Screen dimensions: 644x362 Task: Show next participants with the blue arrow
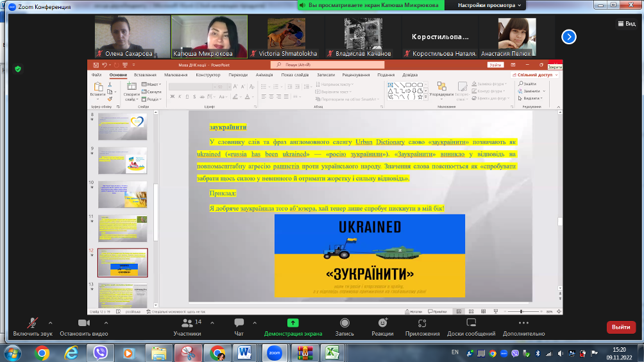click(x=568, y=37)
